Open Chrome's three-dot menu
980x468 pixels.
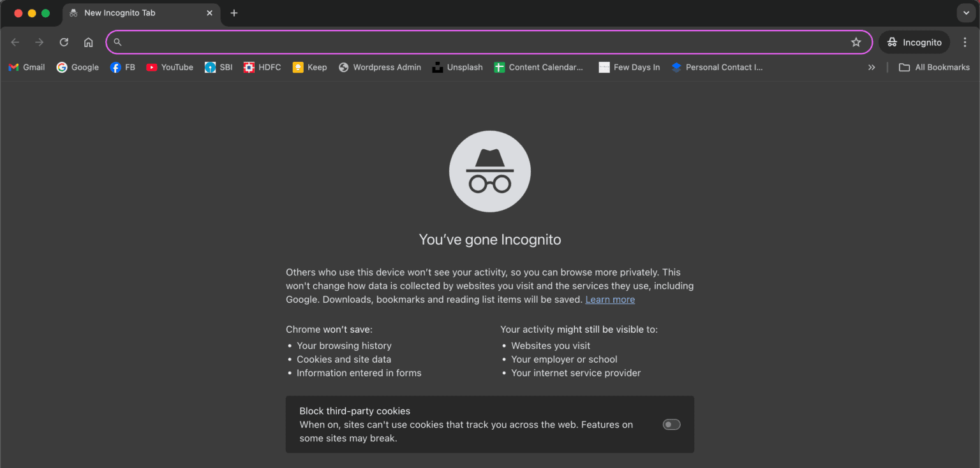tap(965, 42)
